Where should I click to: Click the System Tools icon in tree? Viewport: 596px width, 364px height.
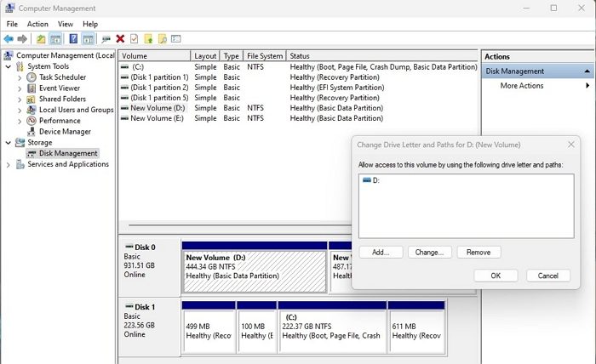(20, 66)
